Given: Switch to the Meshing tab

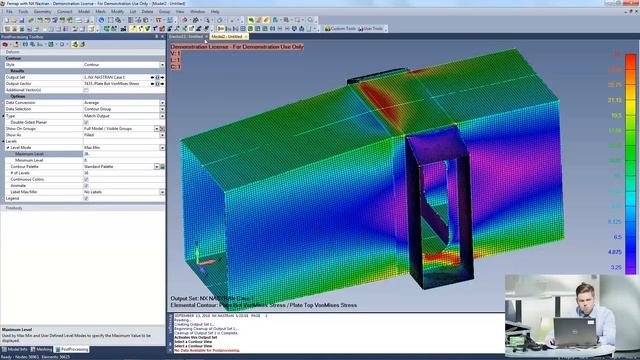Looking at the screenshot, I should pos(41,349).
